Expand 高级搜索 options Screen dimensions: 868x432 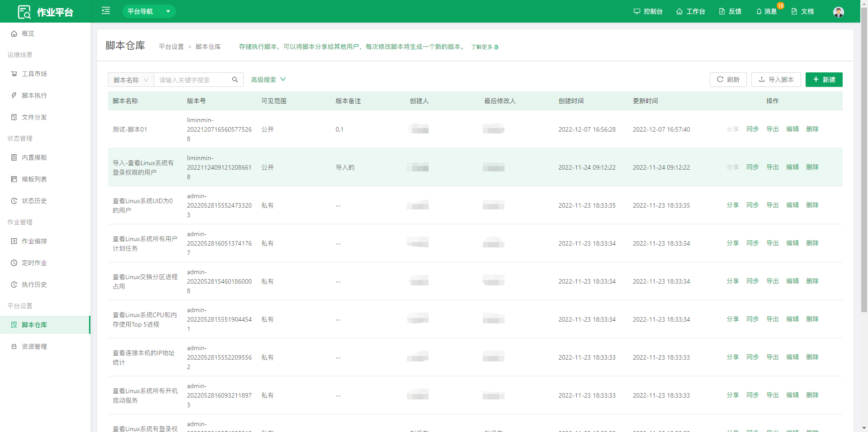pos(268,80)
